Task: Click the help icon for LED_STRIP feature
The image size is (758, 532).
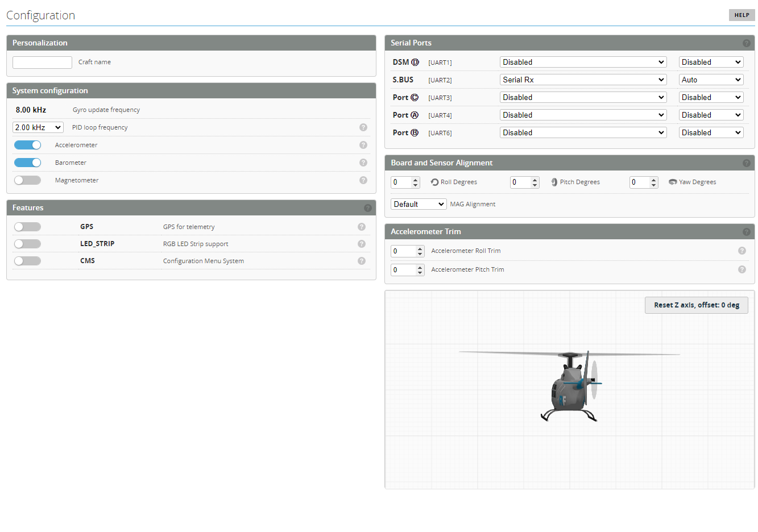Action: coord(361,244)
